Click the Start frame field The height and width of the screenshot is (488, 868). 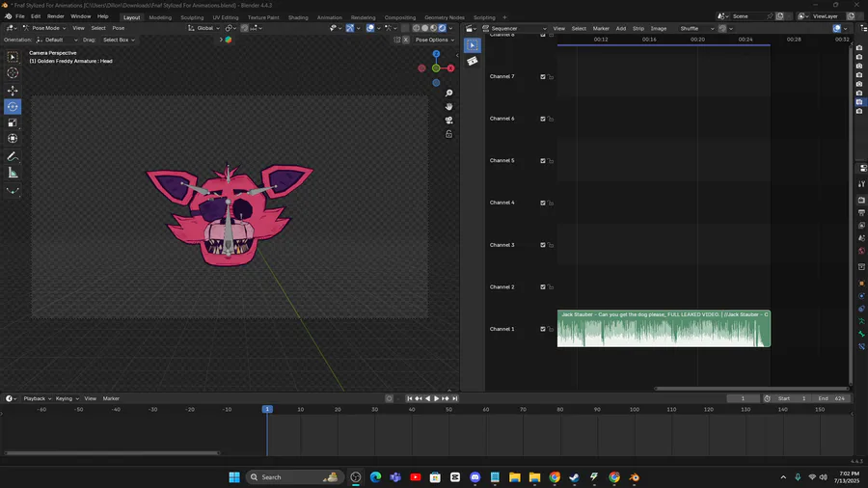794,398
